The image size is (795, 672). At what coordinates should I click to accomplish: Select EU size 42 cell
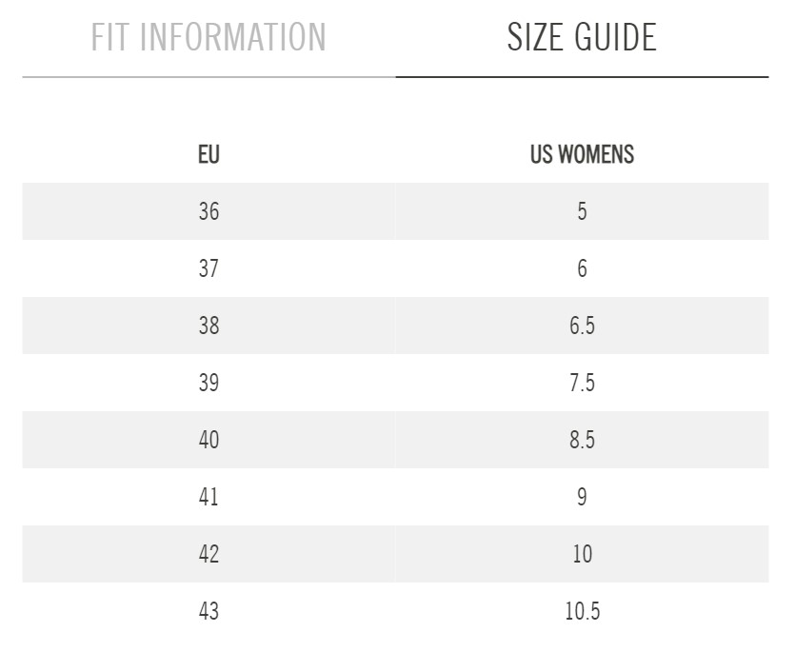[x=209, y=554]
